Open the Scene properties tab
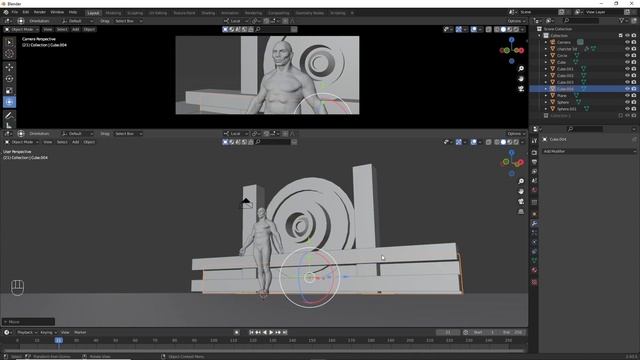The height and width of the screenshot is (360, 640). (534, 181)
